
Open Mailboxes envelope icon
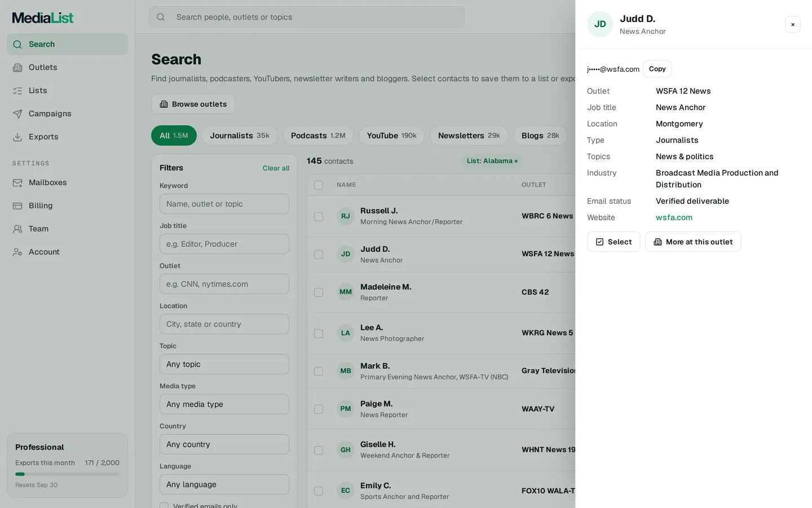(17, 183)
